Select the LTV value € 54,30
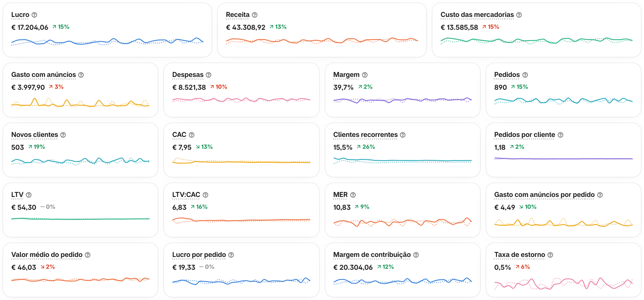Screen dimensions: 644x300 tap(24, 207)
